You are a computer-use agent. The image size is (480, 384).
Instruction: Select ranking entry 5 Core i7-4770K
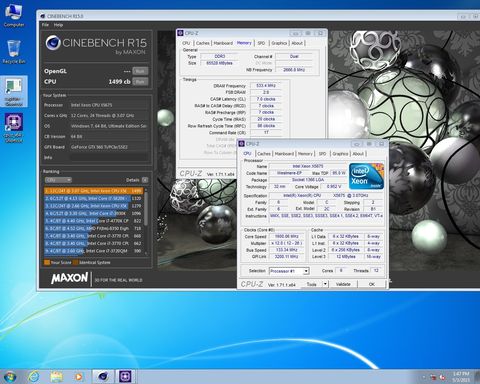point(93,221)
